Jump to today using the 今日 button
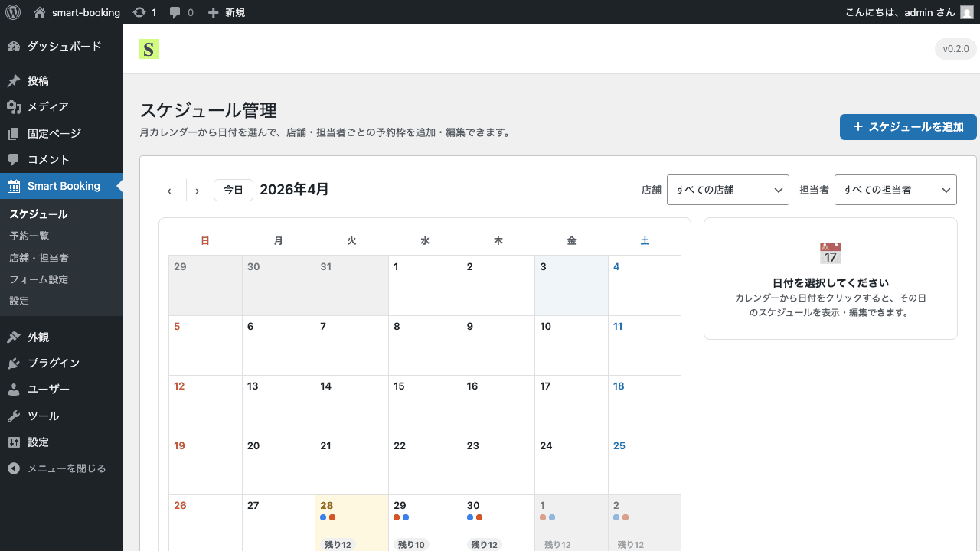Viewport: 980px width, 551px height. 234,190
